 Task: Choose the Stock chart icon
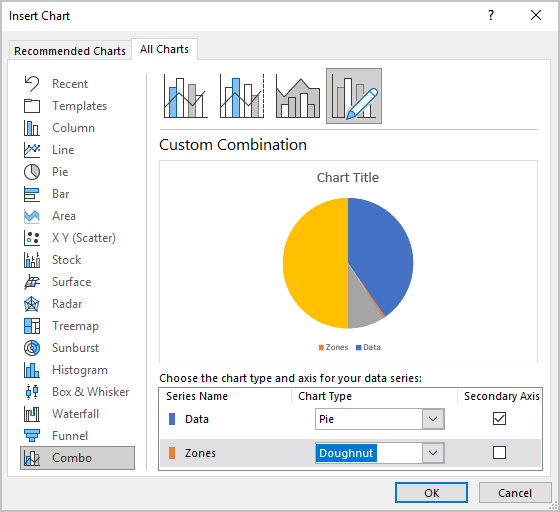(x=32, y=260)
